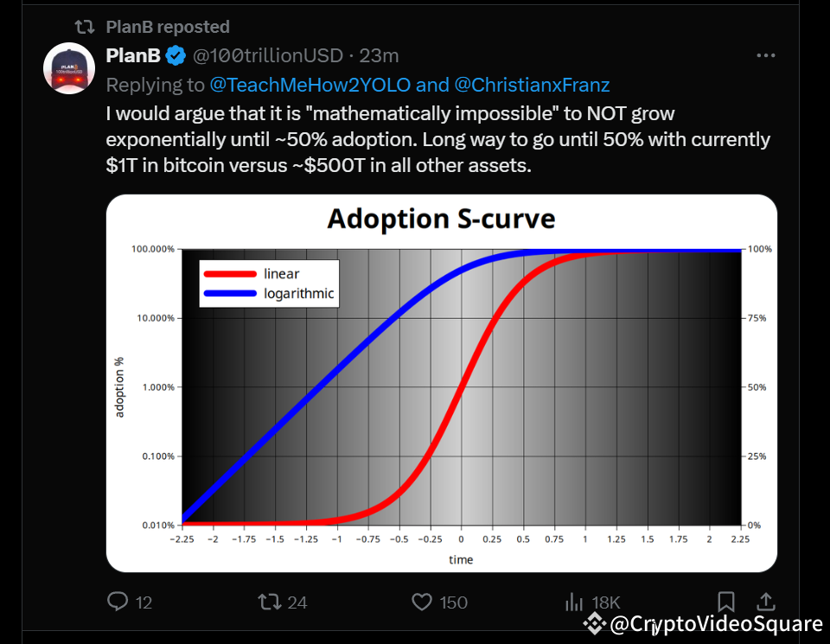Image resolution: width=830 pixels, height=644 pixels.
Task: Click the '23m' timestamp
Action: coord(380,55)
